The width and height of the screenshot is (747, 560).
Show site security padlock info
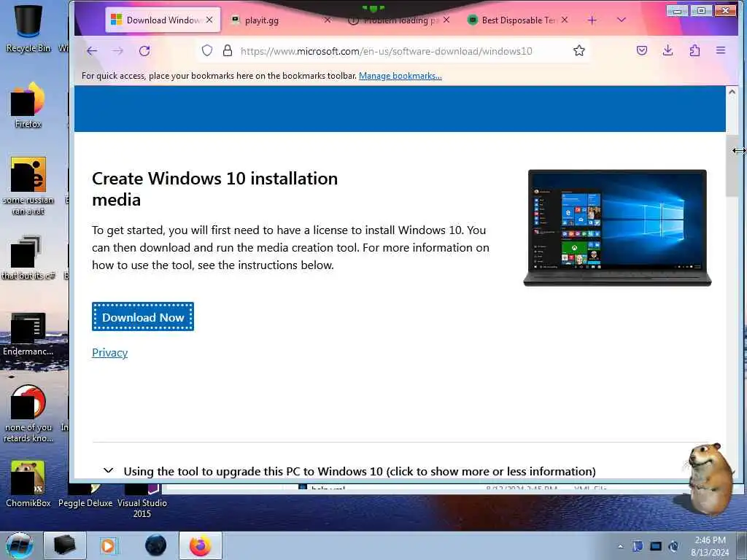tap(228, 50)
